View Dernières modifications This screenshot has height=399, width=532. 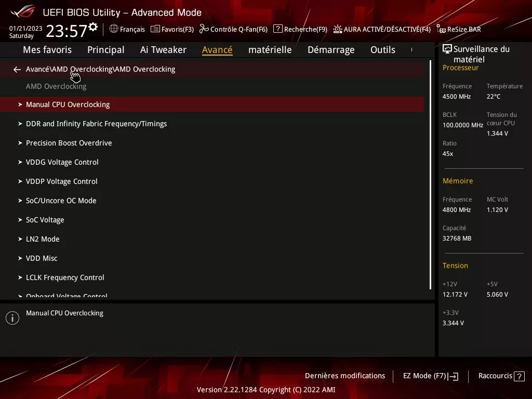pyautogui.click(x=345, y=376)
